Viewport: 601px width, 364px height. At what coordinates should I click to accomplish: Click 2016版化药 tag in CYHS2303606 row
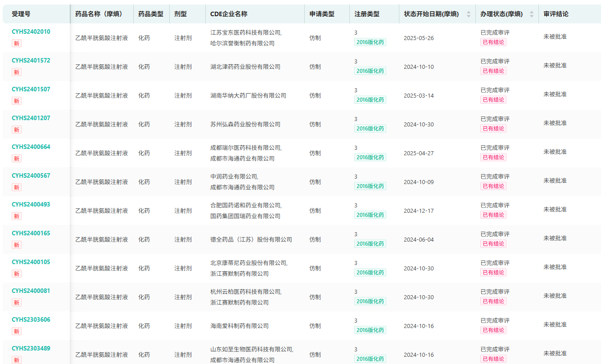pyautogui.click(x=370, y=330)
